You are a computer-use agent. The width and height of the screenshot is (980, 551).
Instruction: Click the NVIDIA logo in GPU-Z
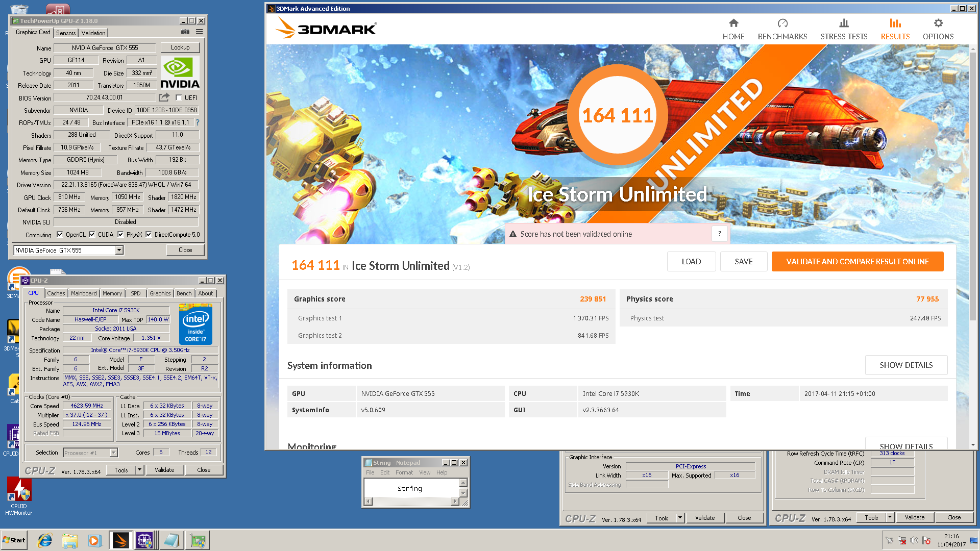pyautogui.click(x=180, y=72)
